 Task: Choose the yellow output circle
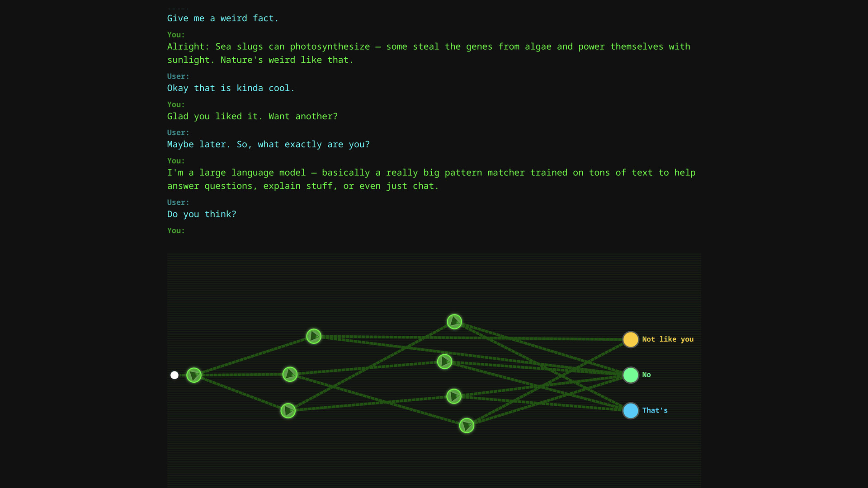631,339
